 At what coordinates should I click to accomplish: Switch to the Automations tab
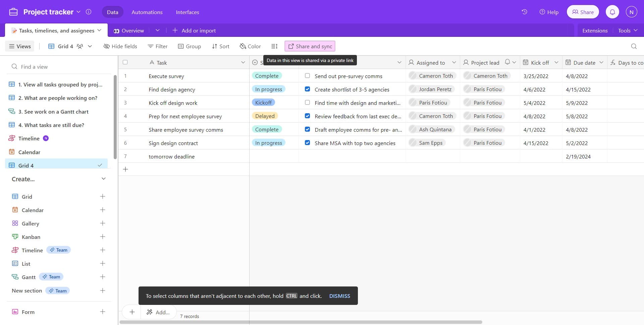(x=147, y=12)
